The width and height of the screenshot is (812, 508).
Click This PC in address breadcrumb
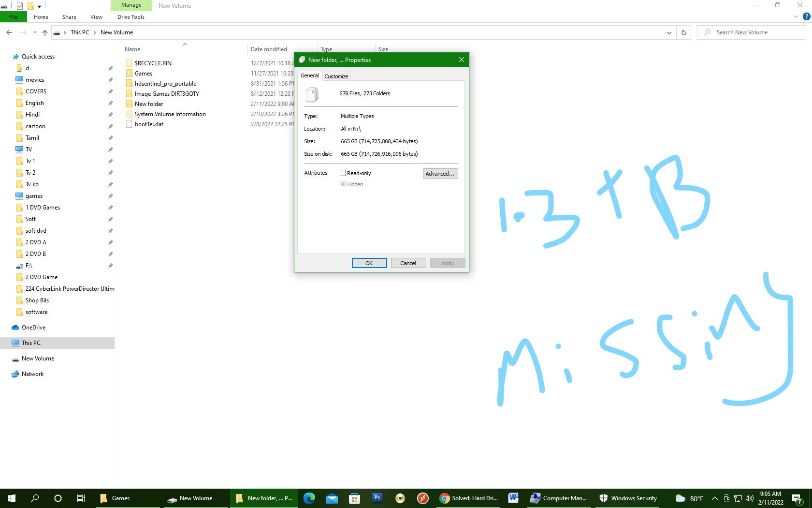[x=80, y=32]
